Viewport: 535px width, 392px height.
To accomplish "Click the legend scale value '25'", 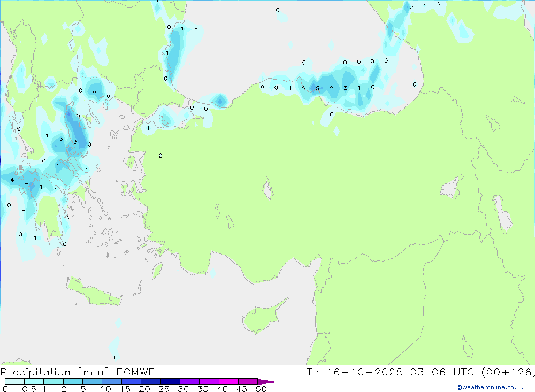I will click(x=164, y=389).
